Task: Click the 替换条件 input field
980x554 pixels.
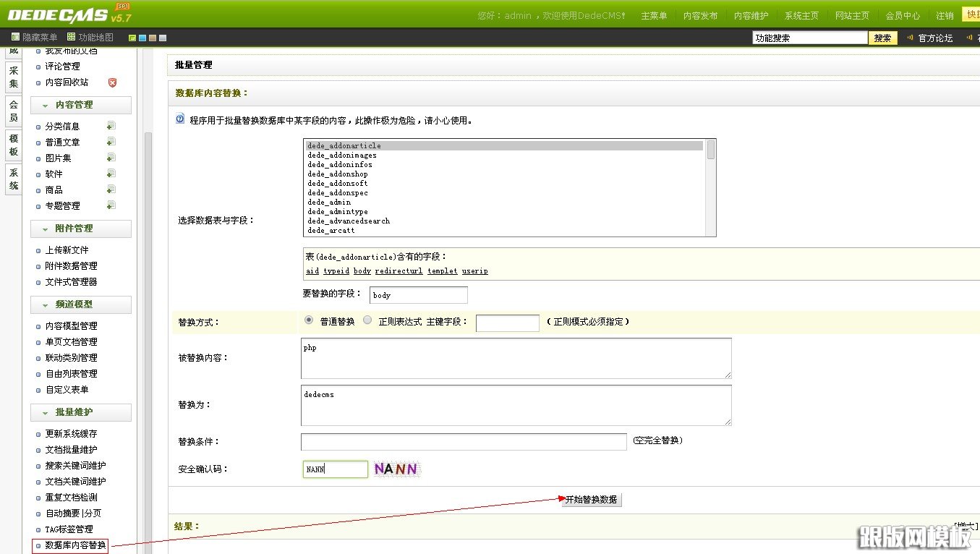Action: [x=464, y=441]
